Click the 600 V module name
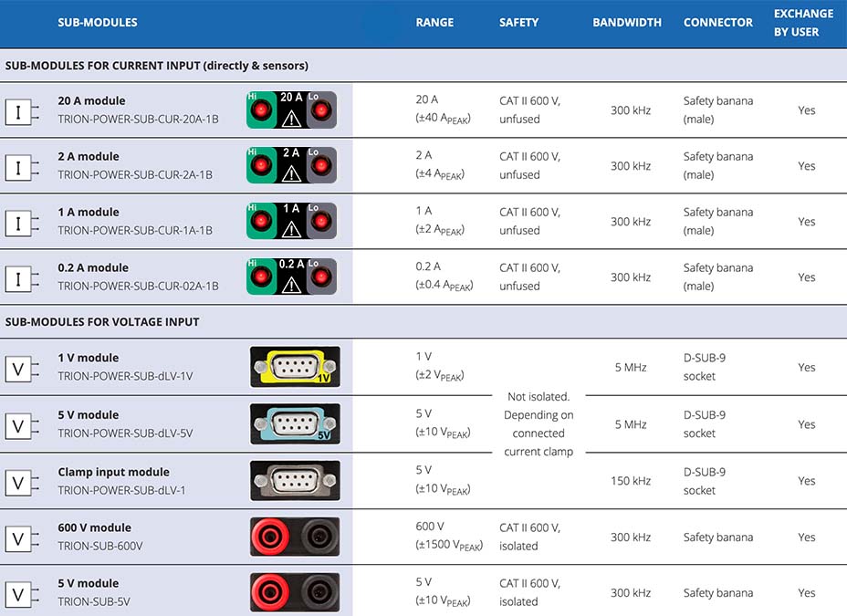 coord(95,528)
